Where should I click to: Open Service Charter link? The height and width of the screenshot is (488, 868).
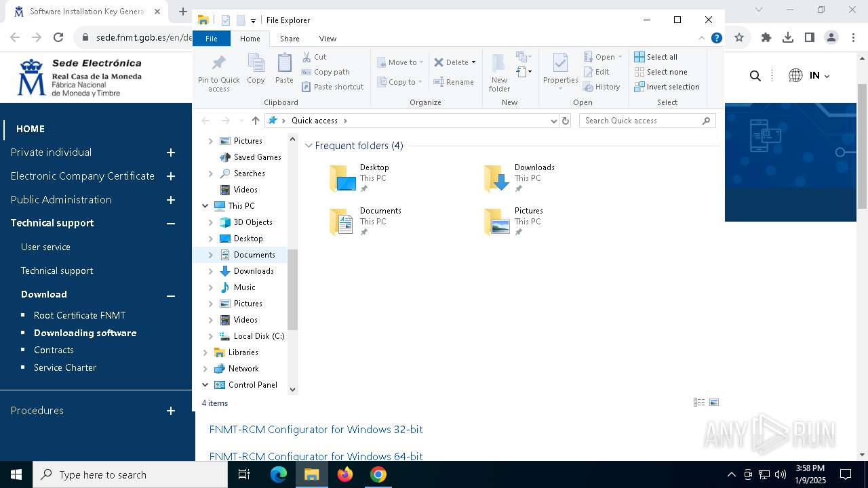click(x=65, y=367)
